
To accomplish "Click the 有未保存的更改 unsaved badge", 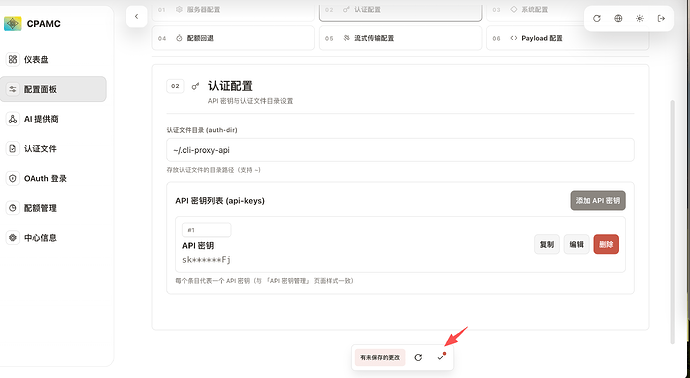I will point(380,357).
